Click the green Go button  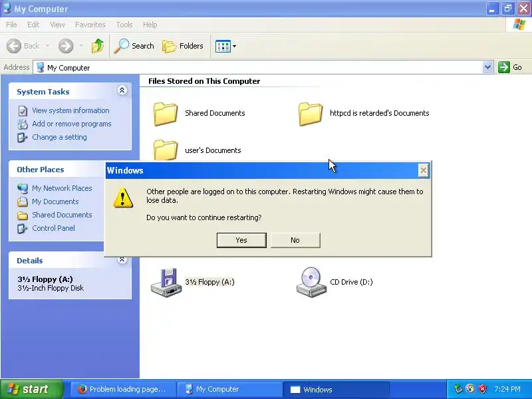point(510,67)
